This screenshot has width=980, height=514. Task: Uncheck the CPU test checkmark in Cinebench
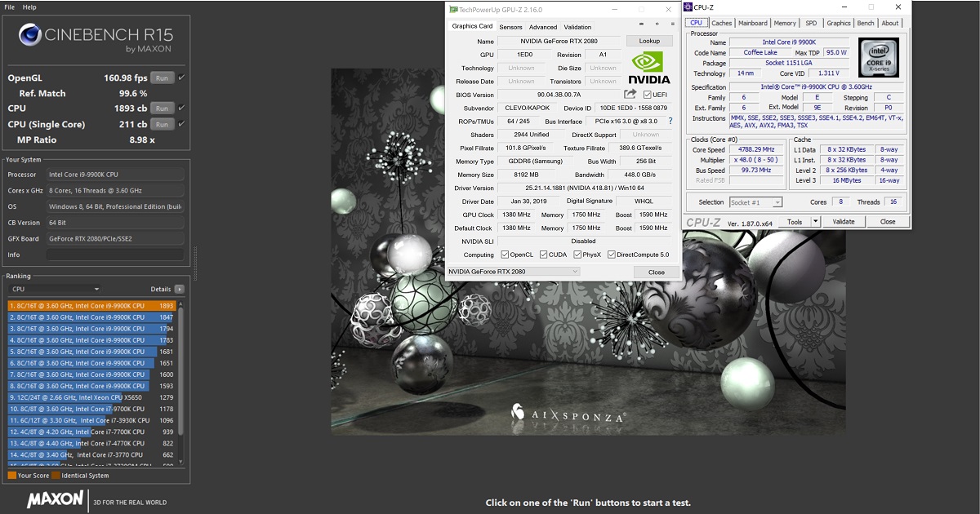[181, 109]
